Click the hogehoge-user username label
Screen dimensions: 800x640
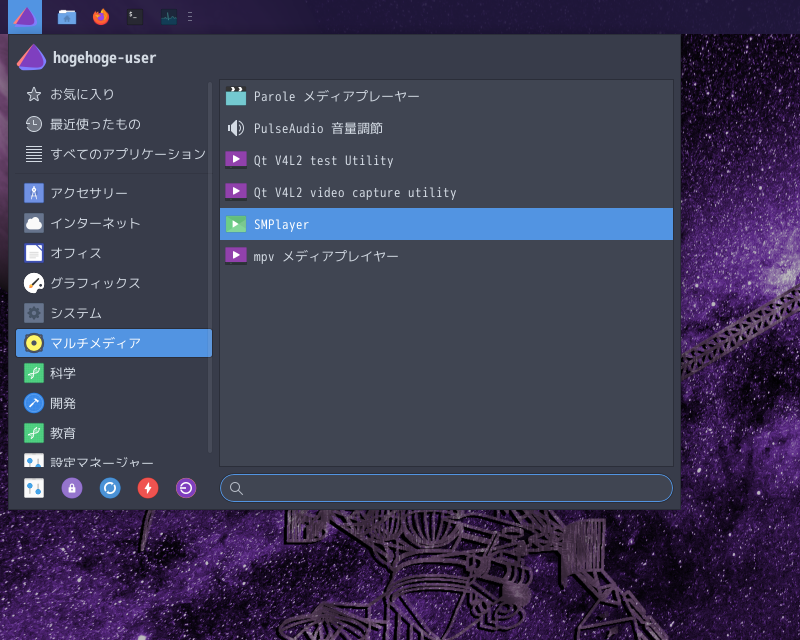tap(105, 58)
